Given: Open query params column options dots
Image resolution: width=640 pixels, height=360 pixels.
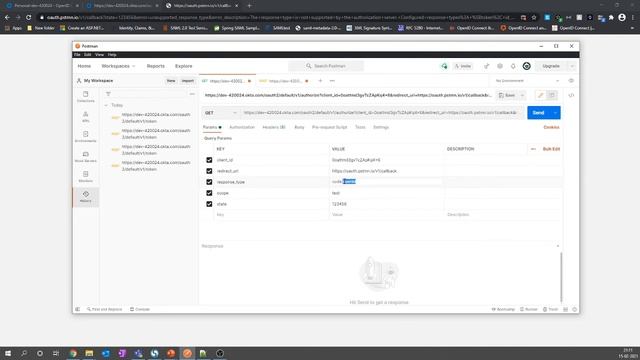Looking at the screenshot, I should tap(533, 149).
